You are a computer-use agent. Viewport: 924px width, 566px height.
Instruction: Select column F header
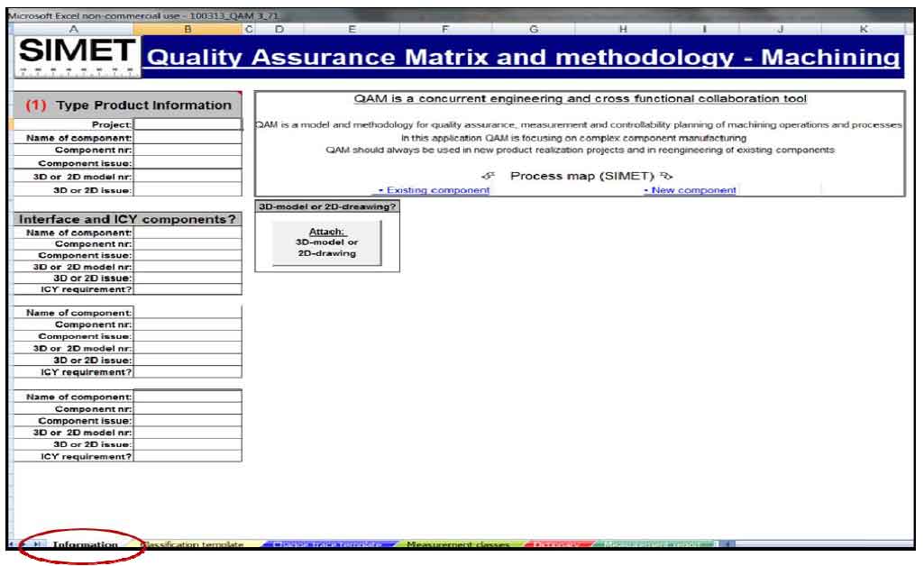445,29
